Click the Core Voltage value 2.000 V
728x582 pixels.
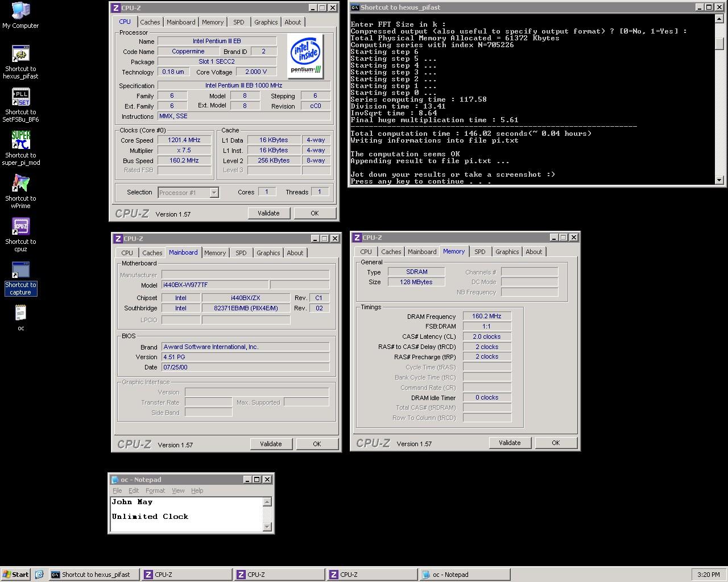click(x=256, y=72)
